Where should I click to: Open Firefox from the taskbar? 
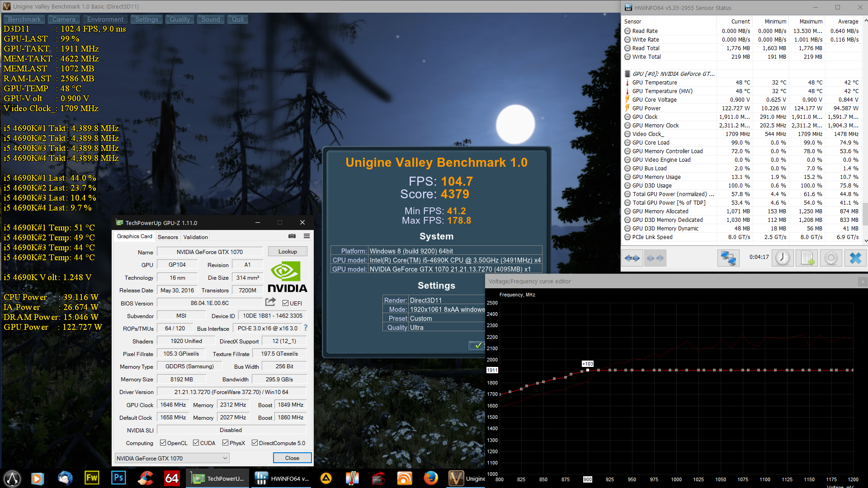430,478
